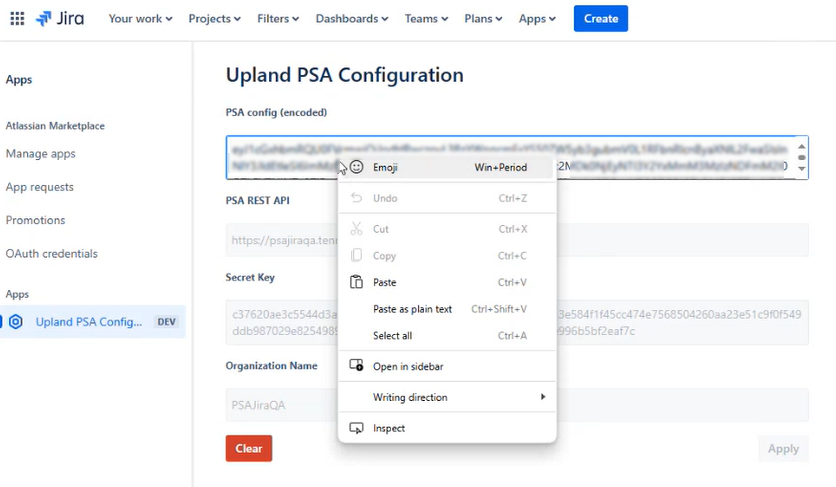Click the Inspect element icon

tap(356, 428)
